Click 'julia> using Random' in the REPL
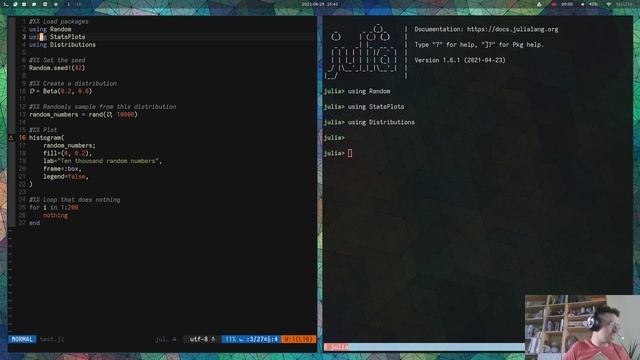 [357, 91]
